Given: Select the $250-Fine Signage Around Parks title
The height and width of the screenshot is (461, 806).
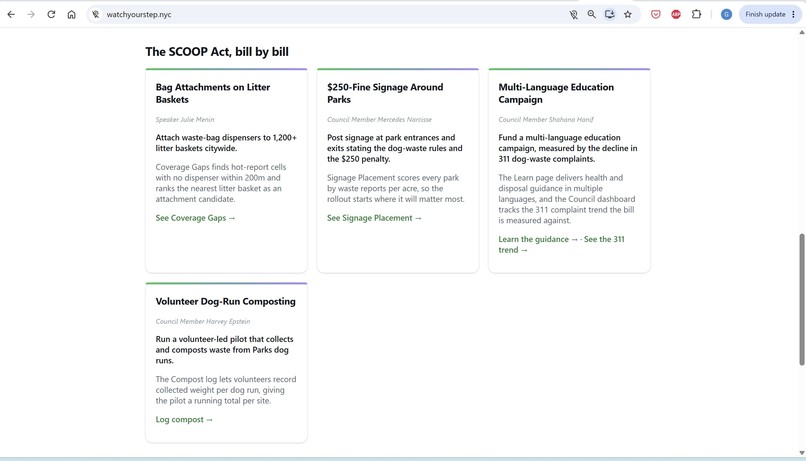Looking at the screenshot, I should [385, 94].
